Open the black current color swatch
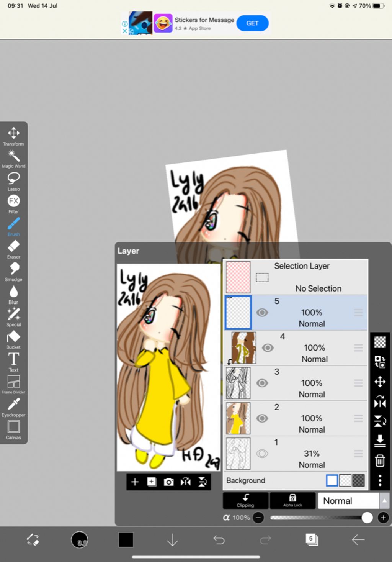 tap(126, 540)
